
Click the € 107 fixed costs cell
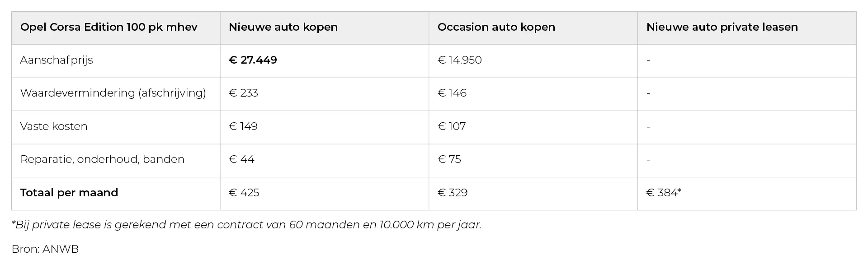click(451, 126)
